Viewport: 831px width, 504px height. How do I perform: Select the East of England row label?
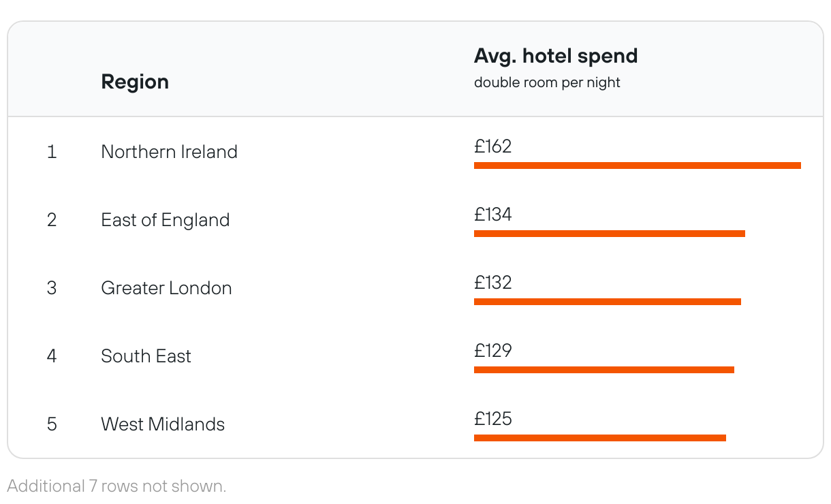click(165, 220)
